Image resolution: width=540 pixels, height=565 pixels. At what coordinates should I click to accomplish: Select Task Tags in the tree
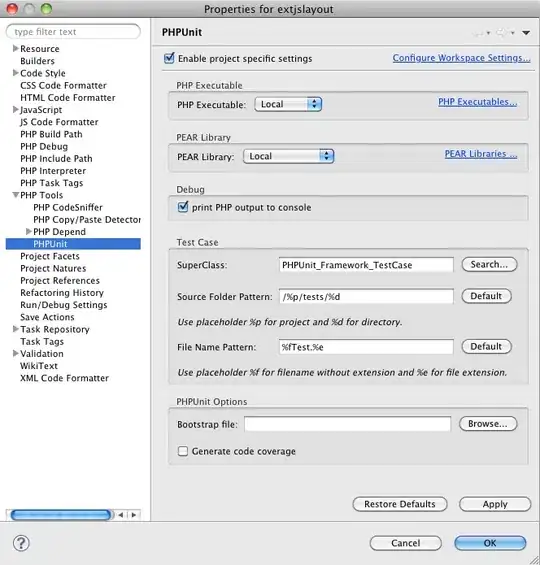point(42,342)
